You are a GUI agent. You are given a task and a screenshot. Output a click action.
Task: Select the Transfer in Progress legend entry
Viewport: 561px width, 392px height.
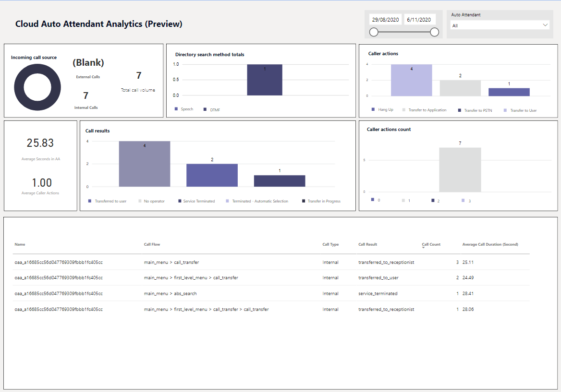[x=321, y=201]
